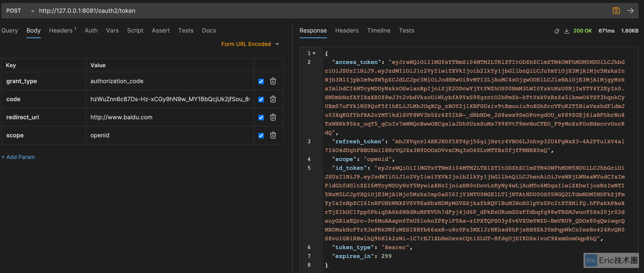
Task: Click the request URL field
Action: point(322,11)
